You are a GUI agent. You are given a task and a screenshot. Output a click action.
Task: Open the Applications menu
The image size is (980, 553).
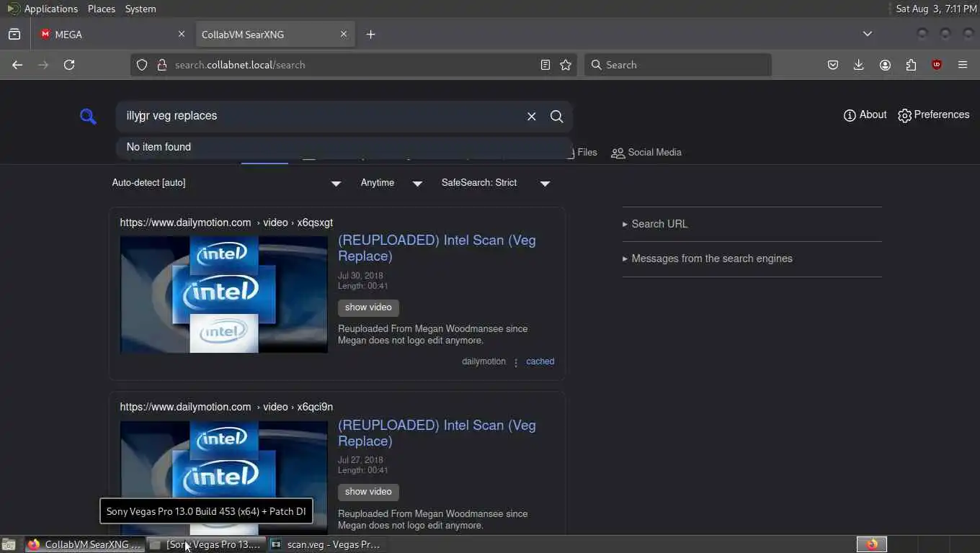[50, 9]
